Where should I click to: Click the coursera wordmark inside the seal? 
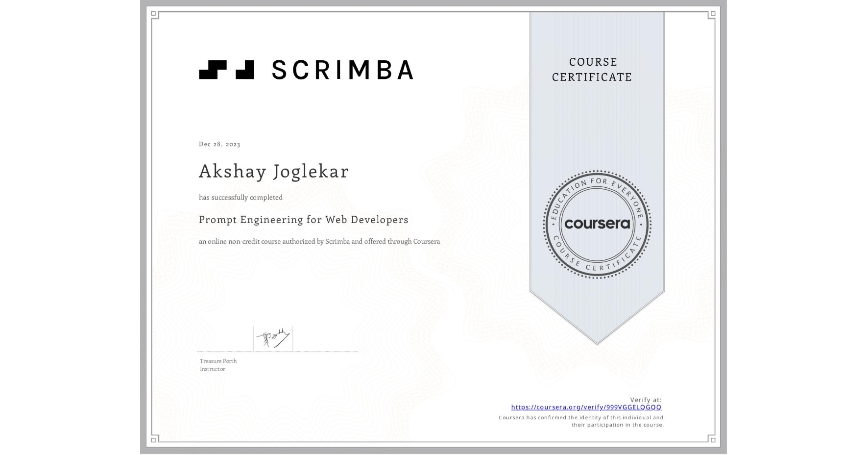click(597, 224)
